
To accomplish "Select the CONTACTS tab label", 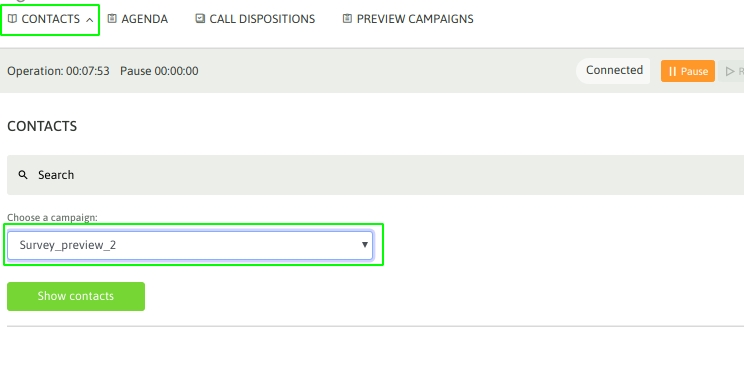I will coord(51,19).
